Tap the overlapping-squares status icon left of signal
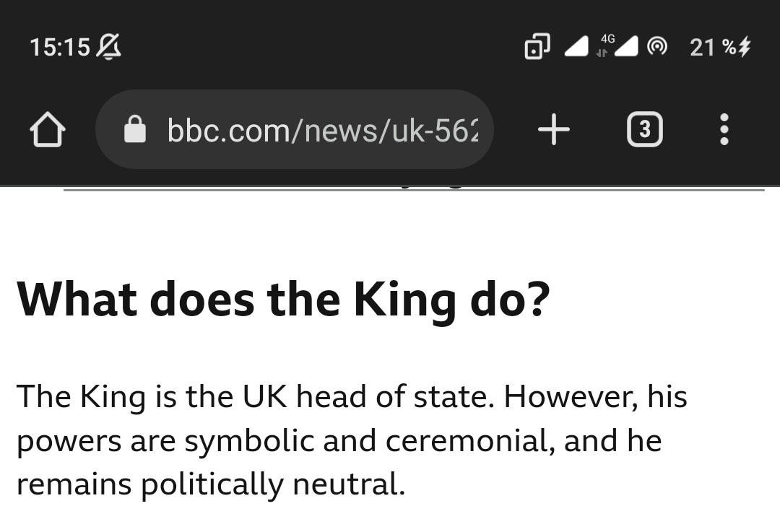 [x=537, y=47]
